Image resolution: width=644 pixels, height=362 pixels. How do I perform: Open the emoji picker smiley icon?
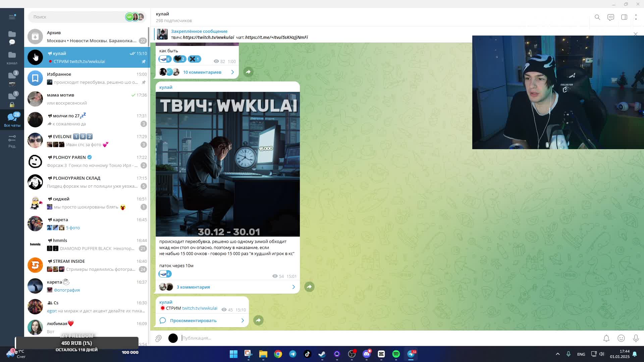[x=621, y=338]
